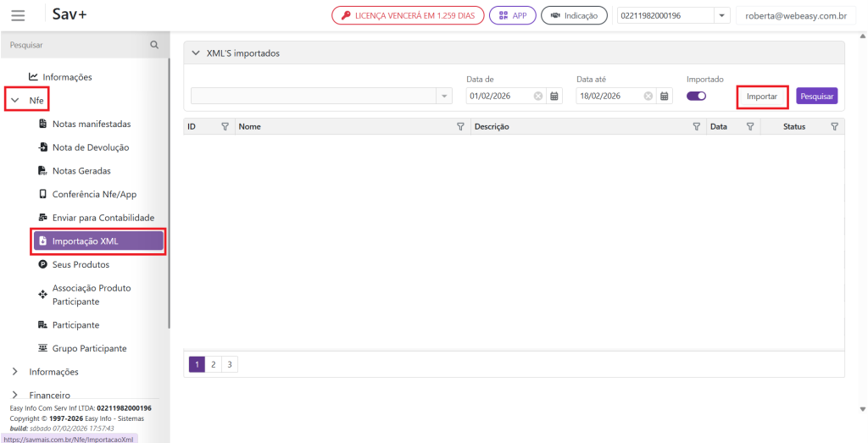Open calendar picker for Data de
868x443 pixels.
[554, 97]
